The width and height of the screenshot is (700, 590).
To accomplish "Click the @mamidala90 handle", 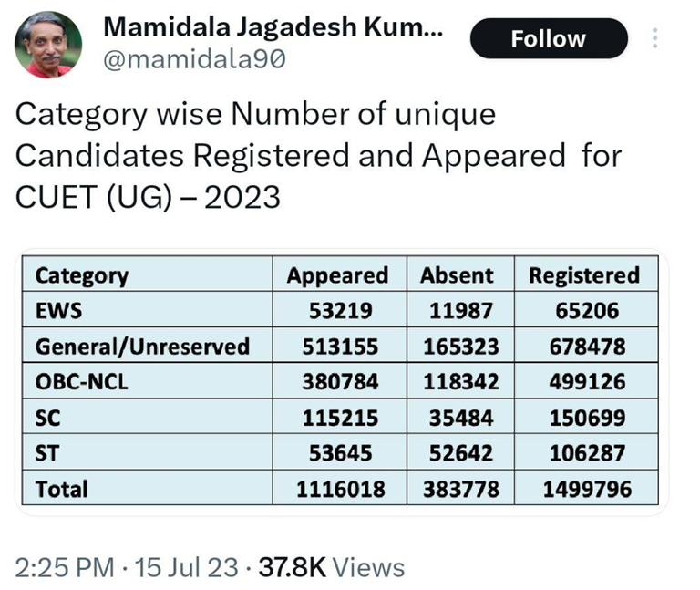I will (x=195, y=59).
